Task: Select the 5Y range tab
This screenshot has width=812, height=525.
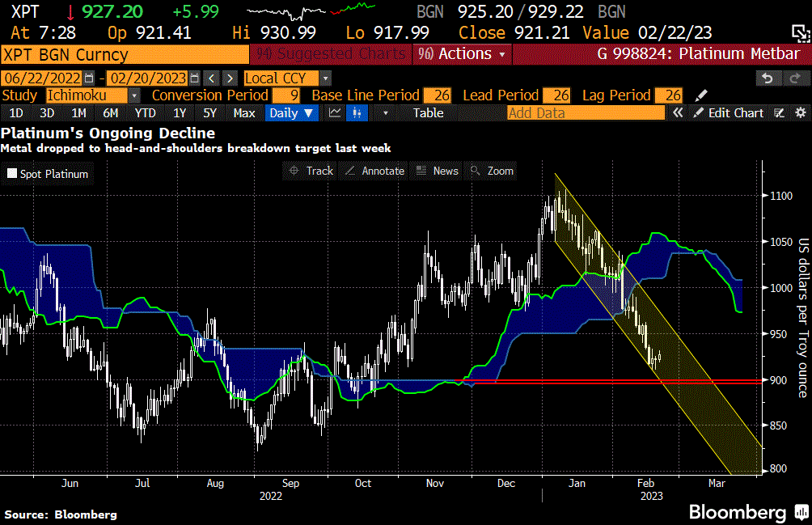Action: click(209, 113)
